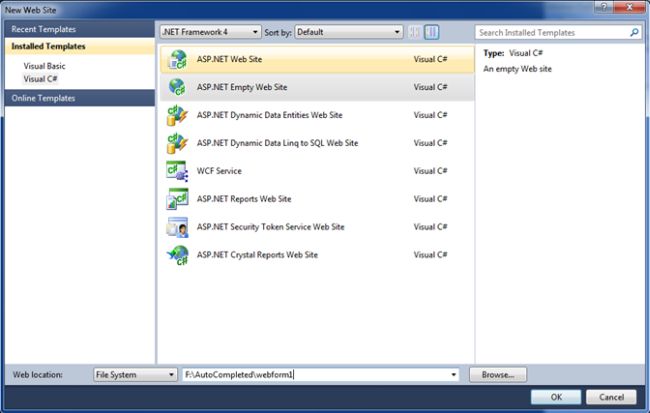Image resolution: width=650 pixels, height=413 pixels.
Task: Click the Cancel button
Action: (x=611, y=397)
